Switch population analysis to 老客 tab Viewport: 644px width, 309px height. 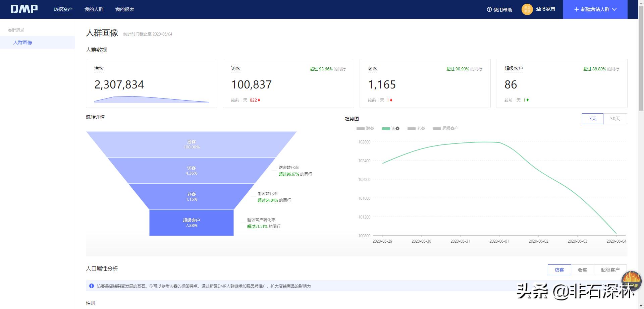point(582,270)
